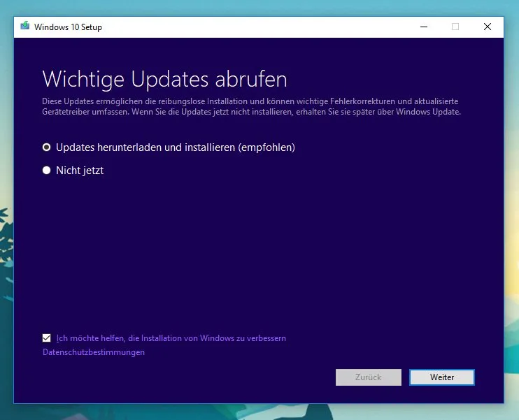
Task: Click the "Wichtige Updates abrufen" heading
Action: 165,79
